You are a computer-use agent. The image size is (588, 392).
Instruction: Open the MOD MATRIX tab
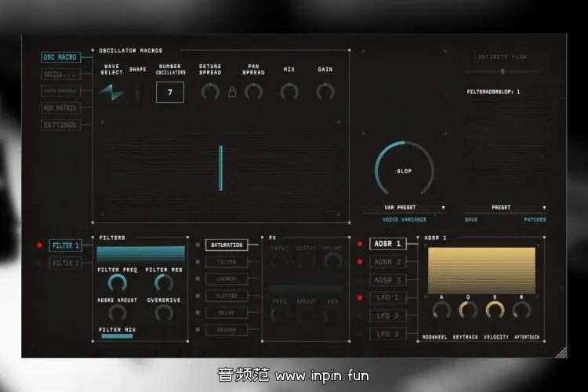coord(60,108)
